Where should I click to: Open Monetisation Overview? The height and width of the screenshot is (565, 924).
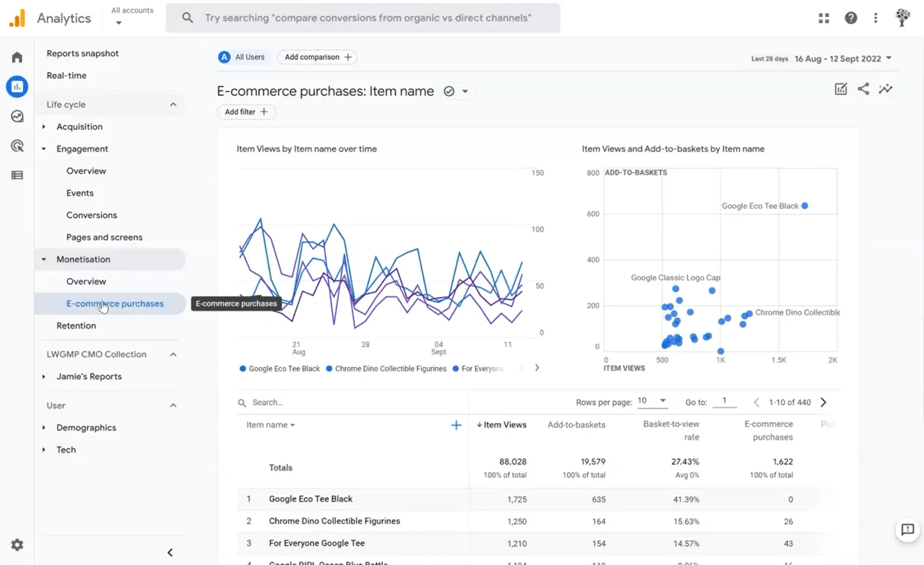pos(86,282)
